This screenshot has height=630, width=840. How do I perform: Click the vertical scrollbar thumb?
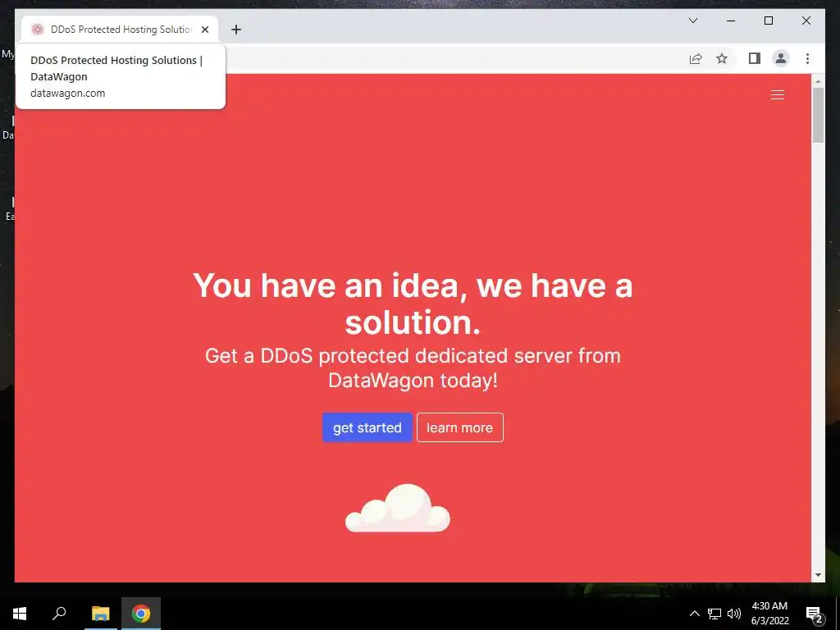click(818, 115)
